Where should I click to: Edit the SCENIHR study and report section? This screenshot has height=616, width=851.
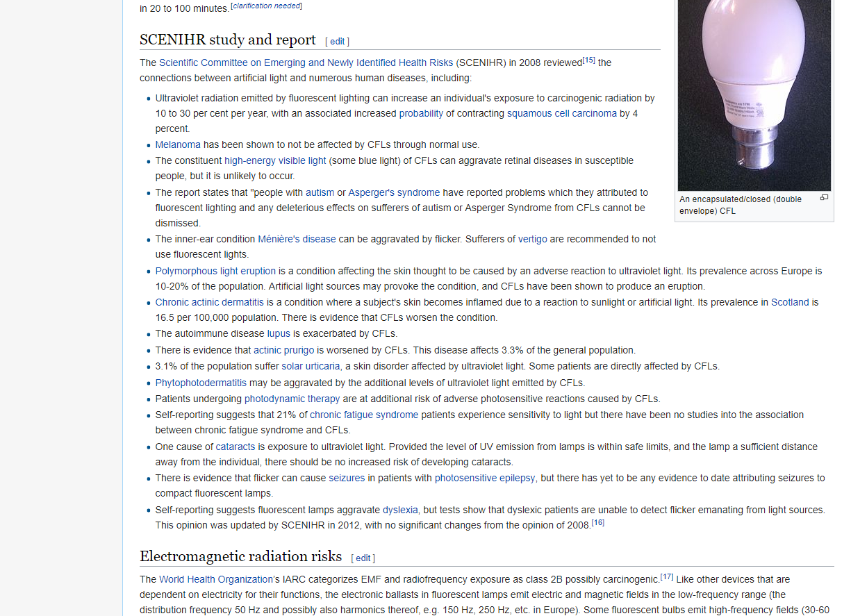(338, 42)
